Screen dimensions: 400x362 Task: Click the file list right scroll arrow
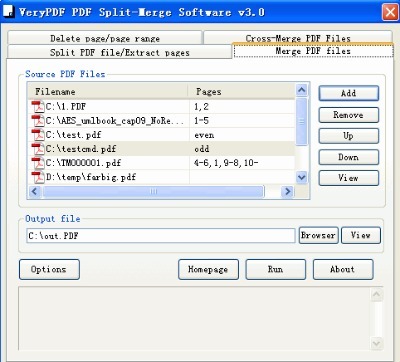pos(287,192)
